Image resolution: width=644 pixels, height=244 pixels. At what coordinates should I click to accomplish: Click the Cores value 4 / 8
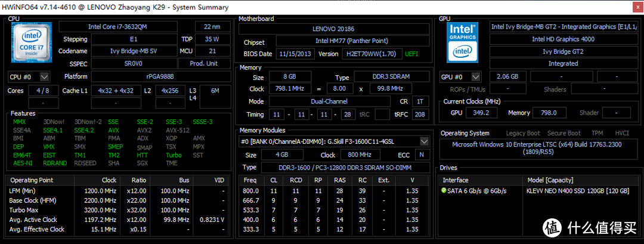pos(43,91)
